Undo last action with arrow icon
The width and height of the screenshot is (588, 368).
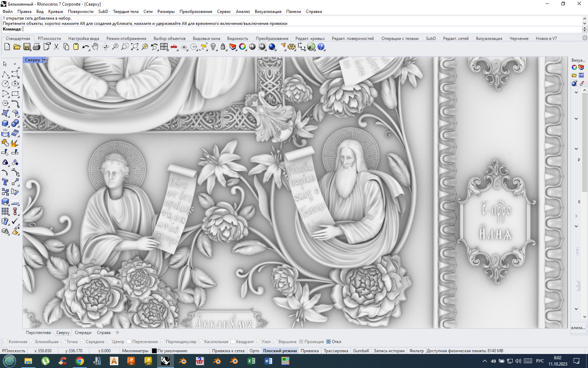pos(85,47)
